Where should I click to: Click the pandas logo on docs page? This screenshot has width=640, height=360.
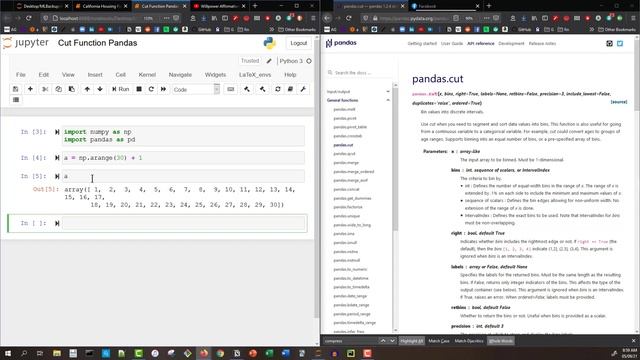(341, 43)
